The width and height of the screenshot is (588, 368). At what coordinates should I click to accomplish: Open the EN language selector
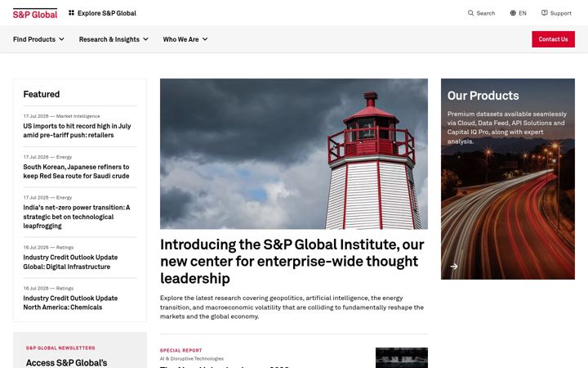518,13
